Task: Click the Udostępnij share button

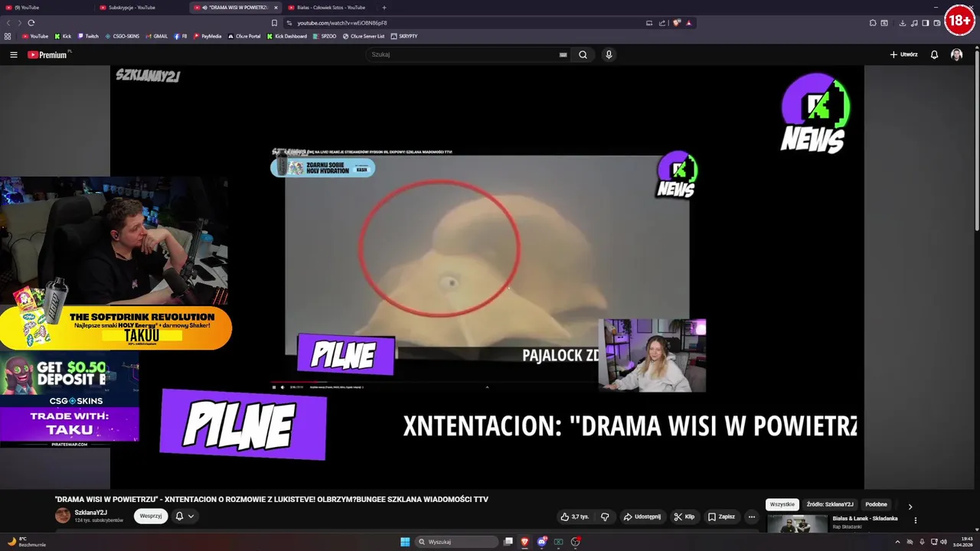Action: pos(642,517)
